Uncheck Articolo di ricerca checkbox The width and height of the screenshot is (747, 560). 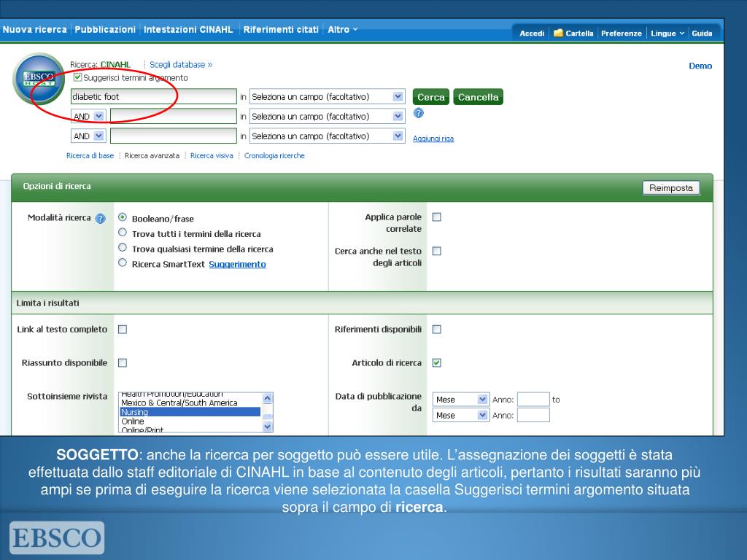click(x=436, y=363)
